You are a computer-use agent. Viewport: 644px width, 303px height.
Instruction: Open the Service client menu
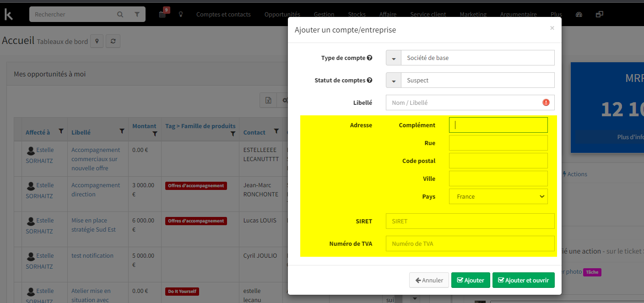[428, 14]
